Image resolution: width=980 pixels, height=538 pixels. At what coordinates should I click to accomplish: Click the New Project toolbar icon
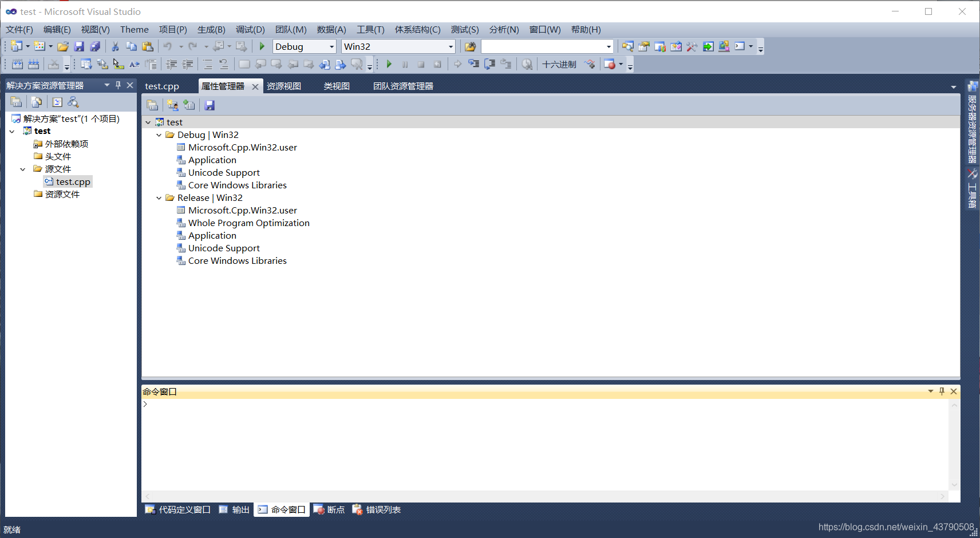pos(17,46)
